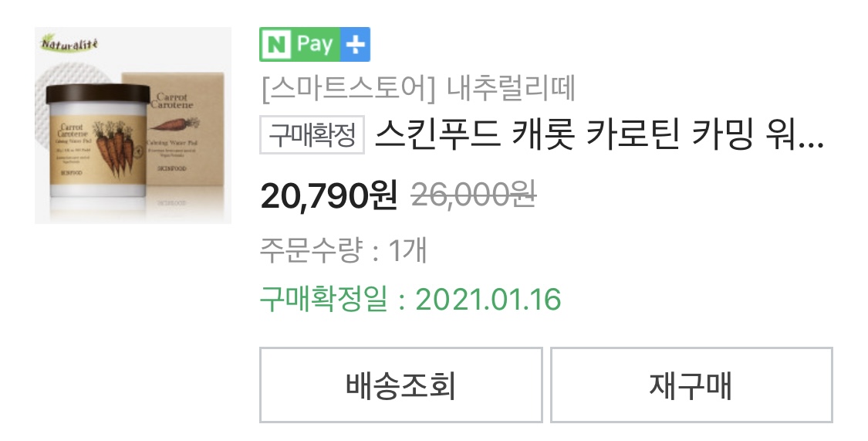The image size is (868, 441).
Task: Click the 20,790원 sale price
Action: tap(329, 195)
